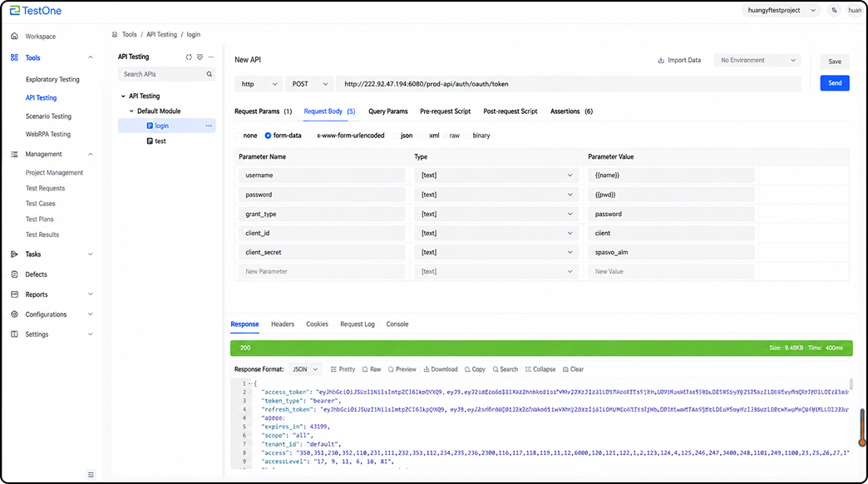The width and height of the screenshot is (868, 484).
Task: Open the Response Format JSON dropdown
Action: (x=305, y=369)
